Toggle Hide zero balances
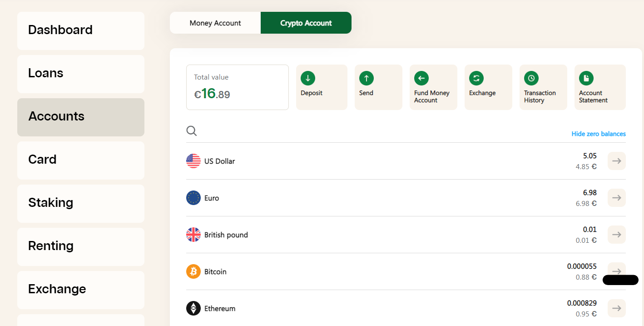The height and width of the screenshot is (326, 644). 599,134
